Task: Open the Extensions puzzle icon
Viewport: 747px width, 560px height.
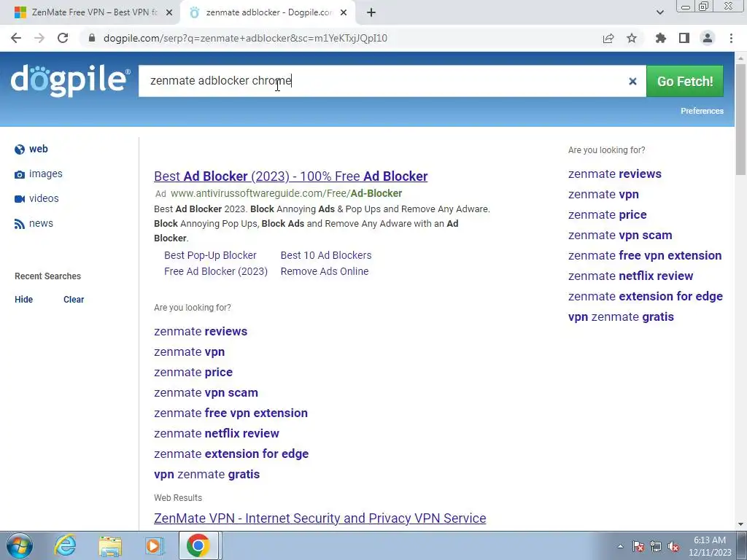Action: point(661,38)
